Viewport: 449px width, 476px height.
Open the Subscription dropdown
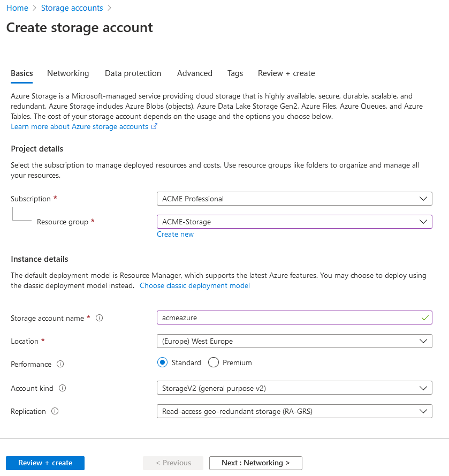coord(294,199)
